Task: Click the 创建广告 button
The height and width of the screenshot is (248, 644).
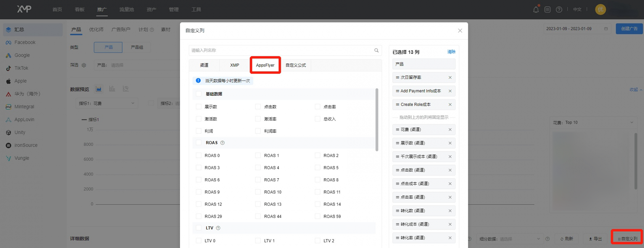Action: (629, 29)
